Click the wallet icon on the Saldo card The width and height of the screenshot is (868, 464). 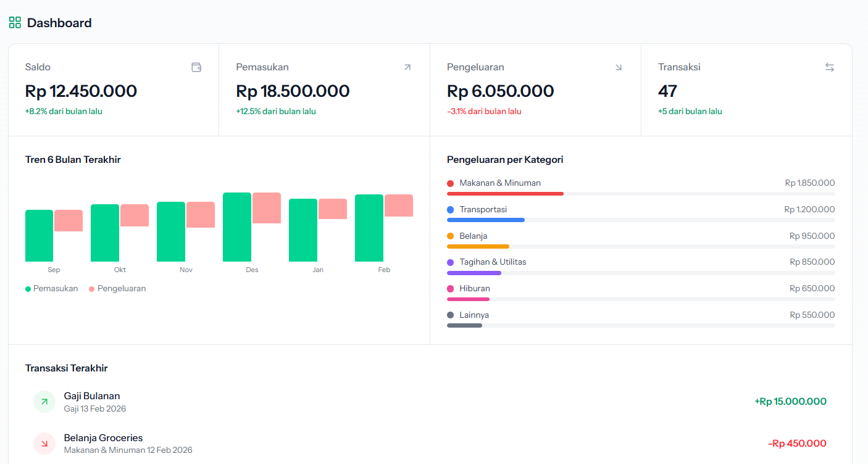(x=196, y=67)
